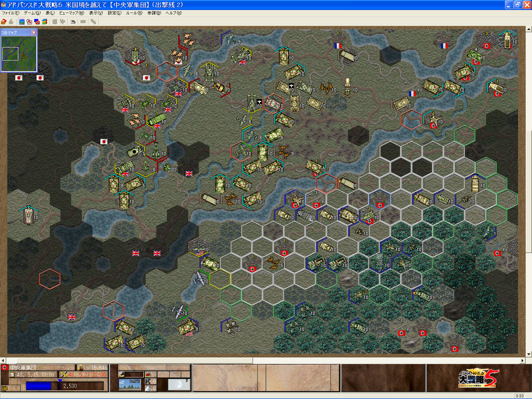Click the blue victory points progress bar
This screenshot has height=399, width=532.
tap(39, 386)
